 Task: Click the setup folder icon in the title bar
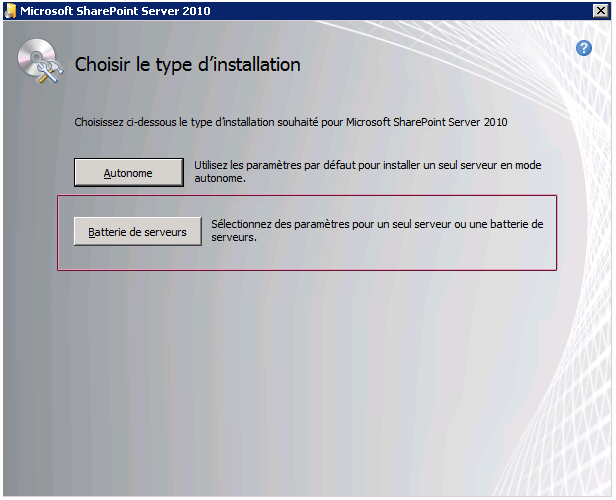tap(10, 11)
